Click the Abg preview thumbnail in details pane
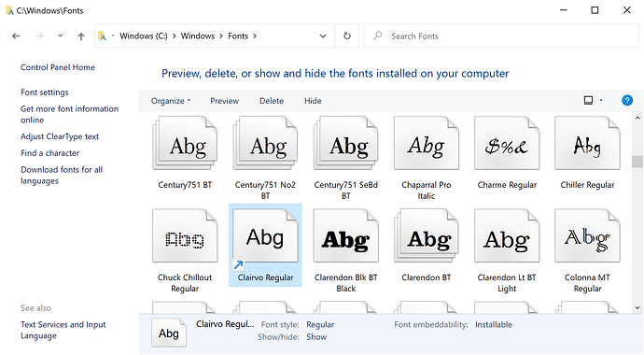Viewport: 644px width, 355px height. coord(169,334)
